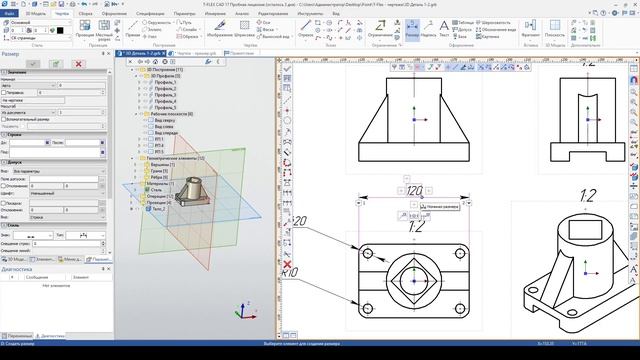The image size is (640, 360).
Task: Click the undo arrow in quick access toolbar
Action: click(84, 4)
